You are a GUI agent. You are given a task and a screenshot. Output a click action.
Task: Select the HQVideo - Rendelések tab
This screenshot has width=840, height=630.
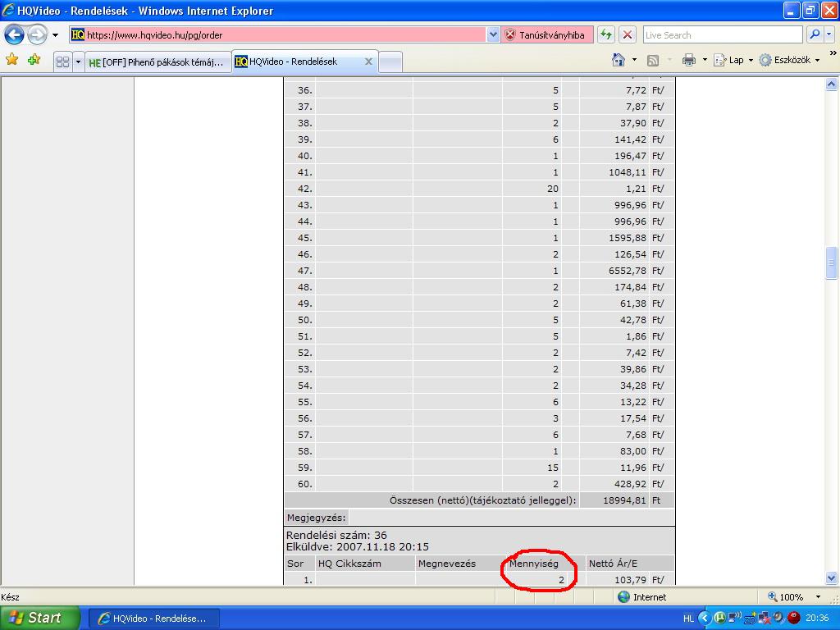[x=300, y=62]
